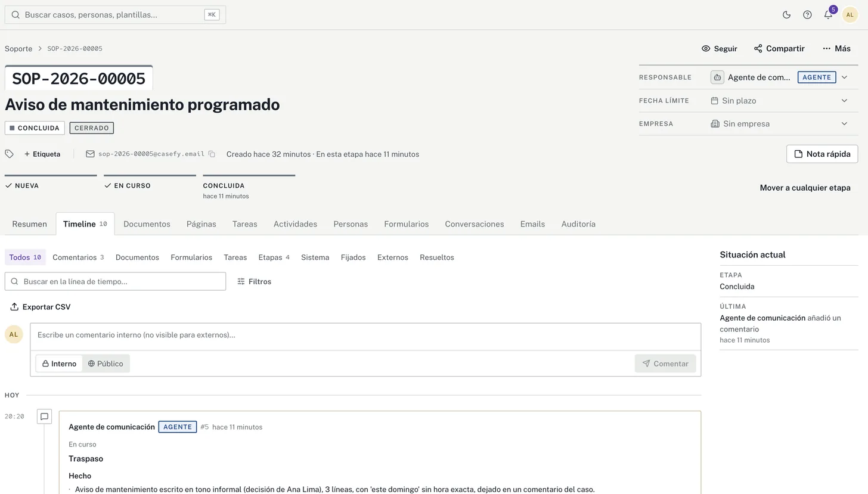Expand the Empresa dropdown chevron
The image size is (868, 494).
[844, 124]
